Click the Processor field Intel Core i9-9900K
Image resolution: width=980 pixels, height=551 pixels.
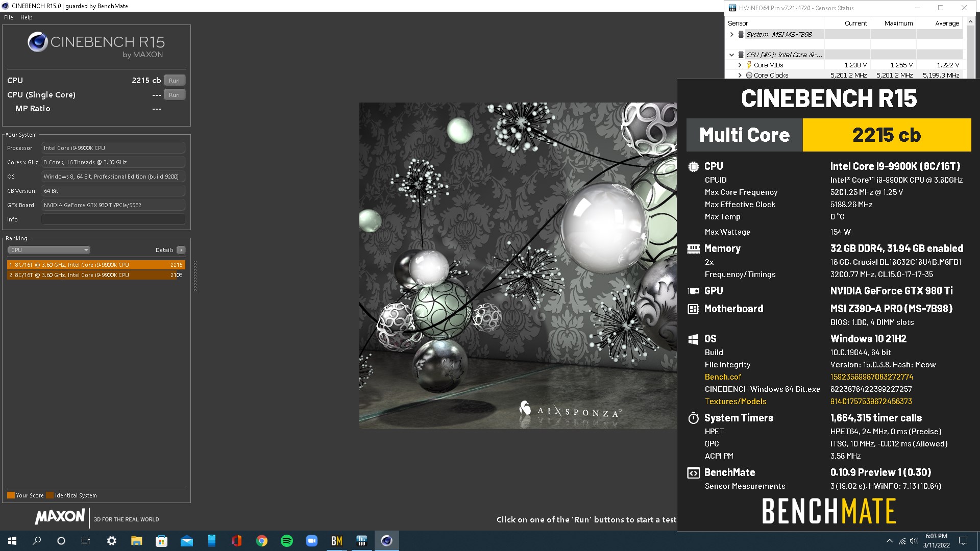(x=113, y=148)
